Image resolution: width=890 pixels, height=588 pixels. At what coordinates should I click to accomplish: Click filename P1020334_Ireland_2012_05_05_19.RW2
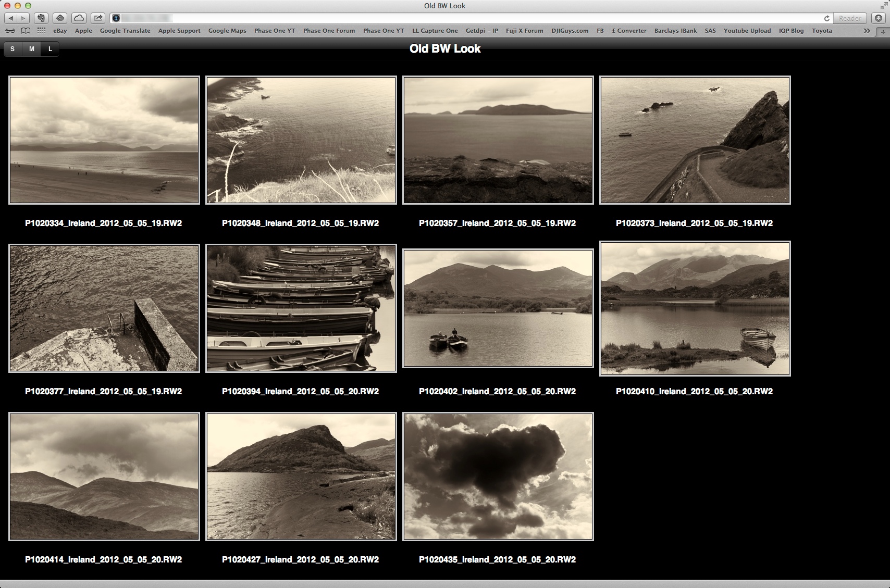coord(104,223)
